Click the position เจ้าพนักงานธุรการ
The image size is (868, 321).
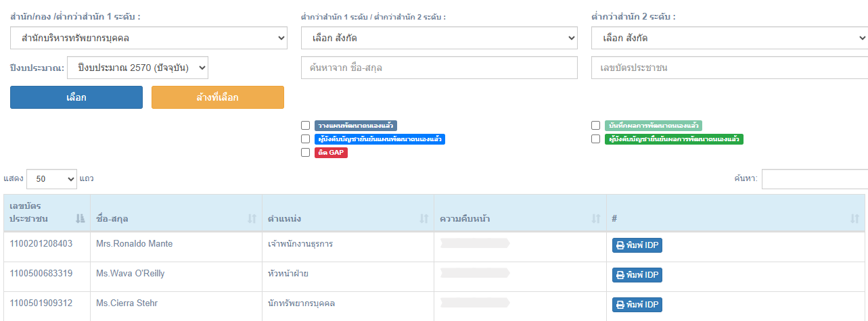pos(300,243)
